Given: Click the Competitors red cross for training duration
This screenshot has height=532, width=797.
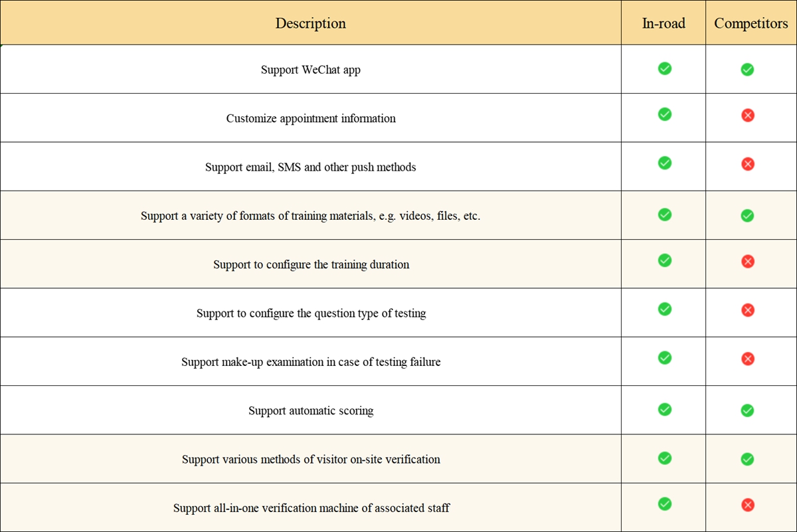Looking at the screenshot, I should point(747,262).
